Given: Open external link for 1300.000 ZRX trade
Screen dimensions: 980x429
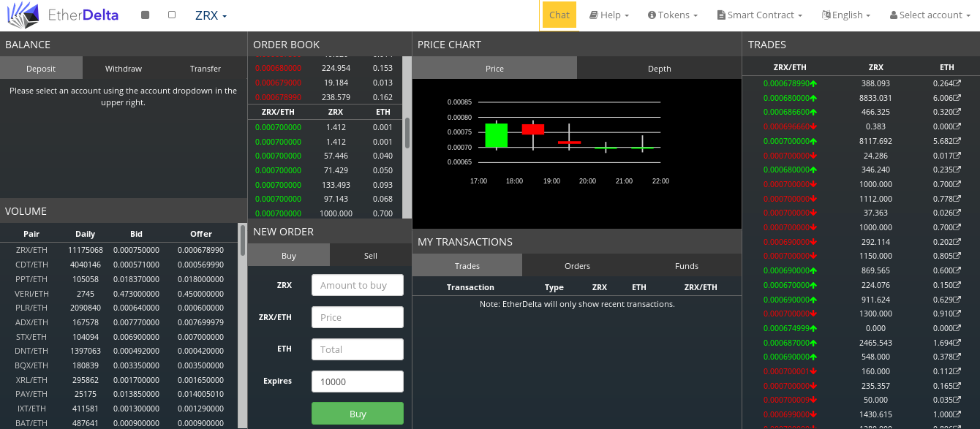Looking at the screenshot, I should [957, 314].
